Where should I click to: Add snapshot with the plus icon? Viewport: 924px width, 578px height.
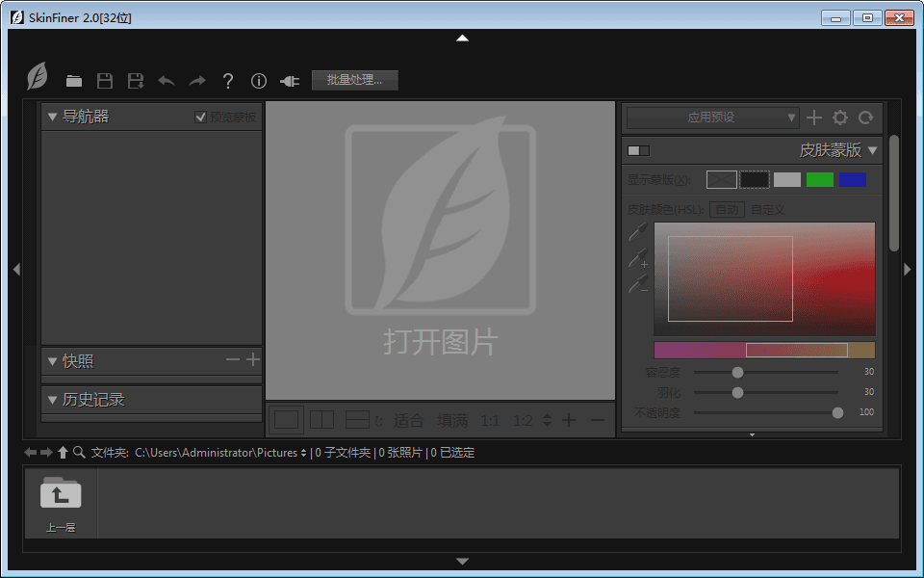click(x=253, y=359)
